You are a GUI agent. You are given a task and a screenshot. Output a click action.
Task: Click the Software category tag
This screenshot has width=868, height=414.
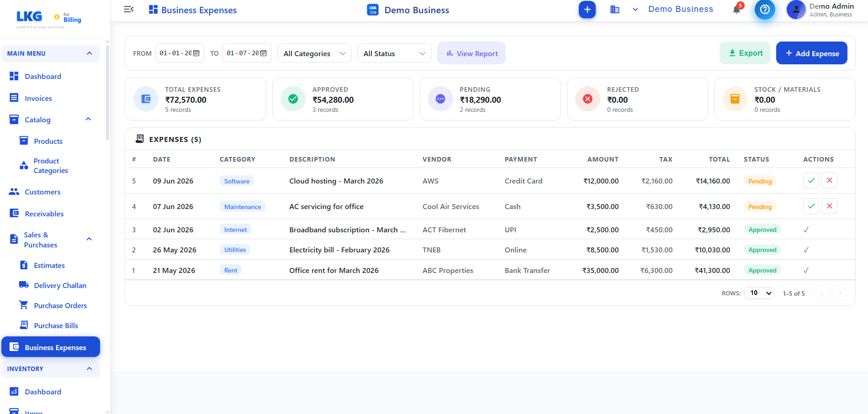[237, 181]
